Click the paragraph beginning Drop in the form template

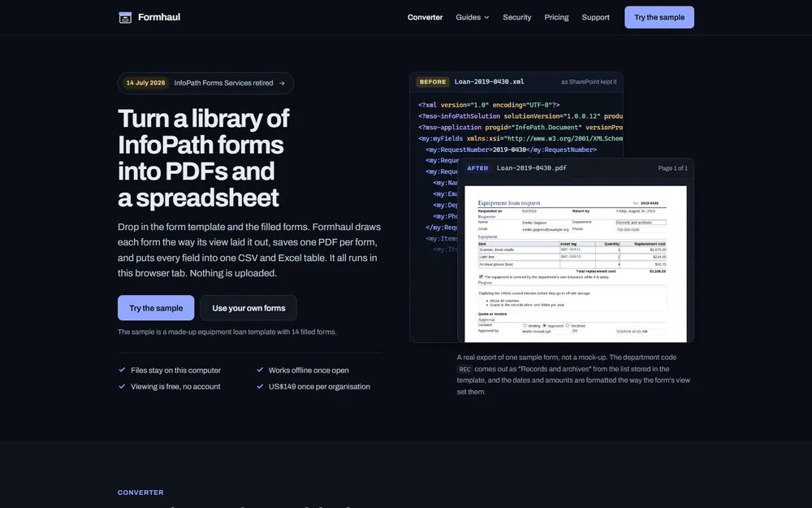click(x=249, y=250)
